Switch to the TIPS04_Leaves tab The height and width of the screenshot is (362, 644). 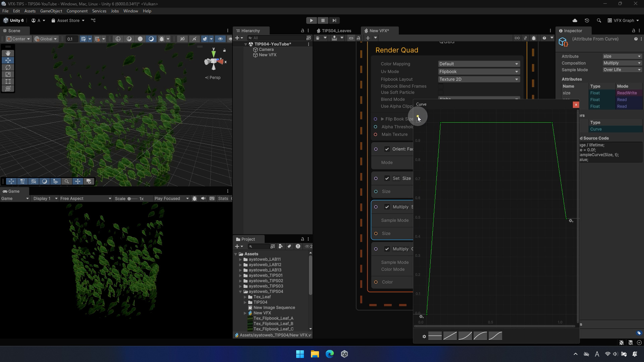click(336, 31)
